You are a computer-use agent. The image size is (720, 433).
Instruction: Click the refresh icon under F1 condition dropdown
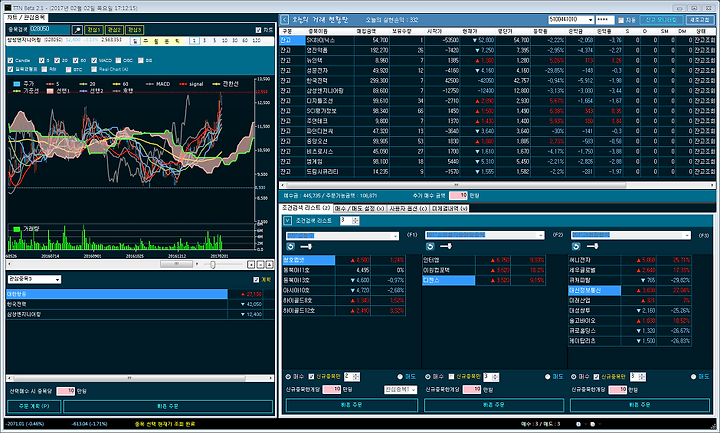[290, 247]
